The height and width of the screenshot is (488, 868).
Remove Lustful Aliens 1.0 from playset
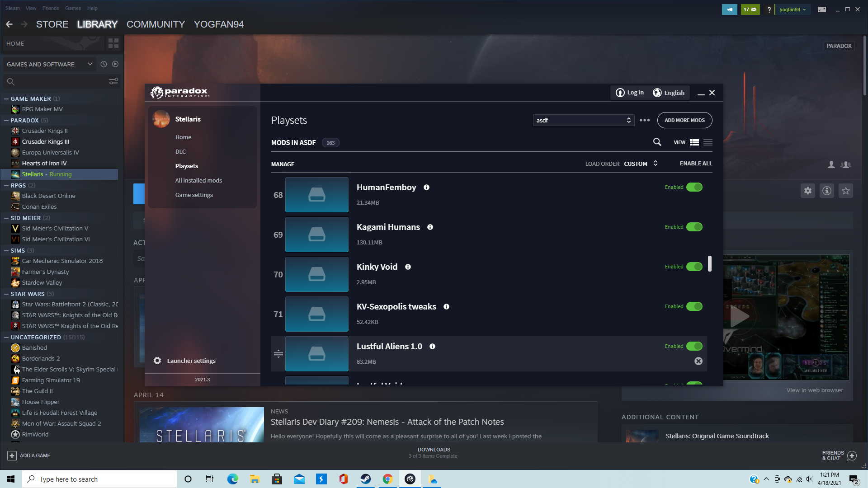click(x=698, y=361)
